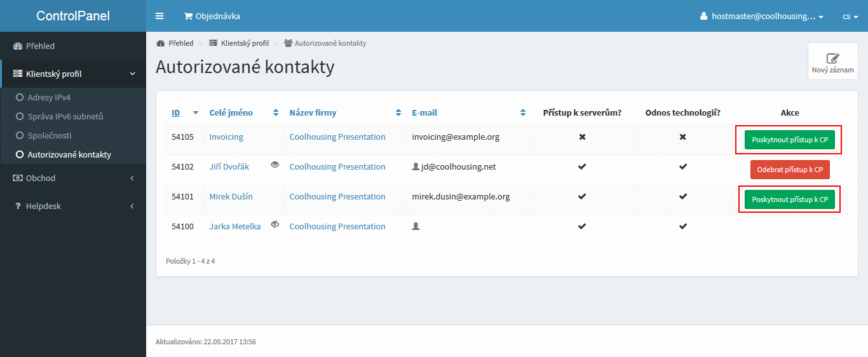Click the Přehled dashboard icon in sidebar
Viewport: 868px width, 357px height.
(18, 46)
